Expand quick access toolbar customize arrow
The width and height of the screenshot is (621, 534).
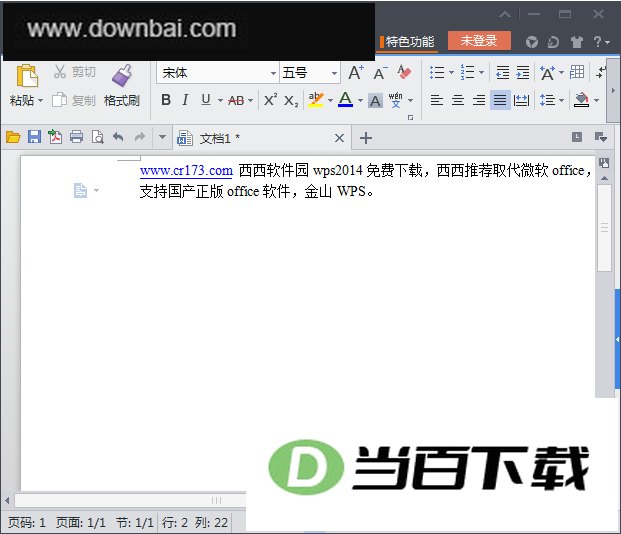[x=162, y=137]
